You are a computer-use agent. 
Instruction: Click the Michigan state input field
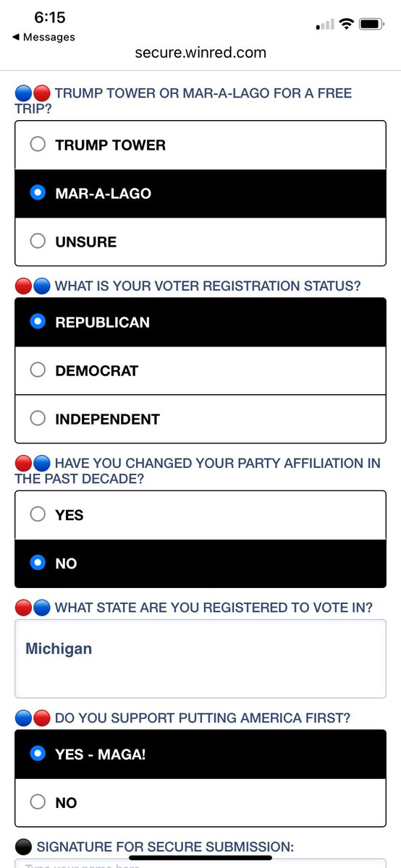pos(200,658)
